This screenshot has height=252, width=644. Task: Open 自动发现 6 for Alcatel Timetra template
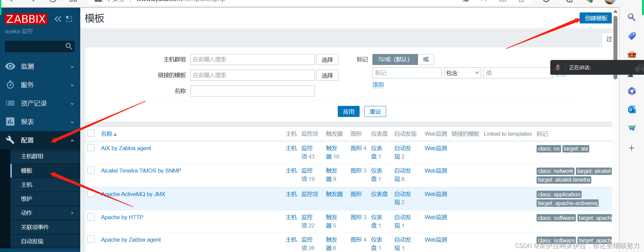click(x=402, y=175)
